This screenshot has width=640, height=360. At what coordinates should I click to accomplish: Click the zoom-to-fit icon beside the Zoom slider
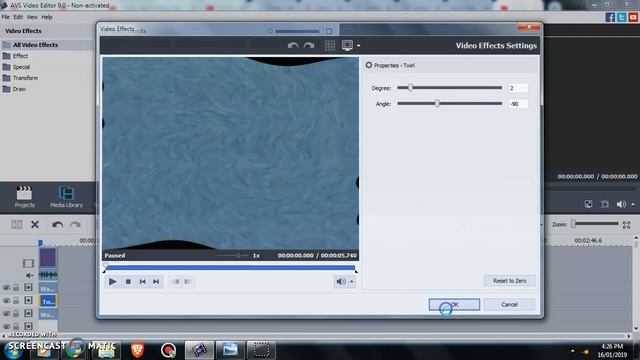tap(627, 224)
